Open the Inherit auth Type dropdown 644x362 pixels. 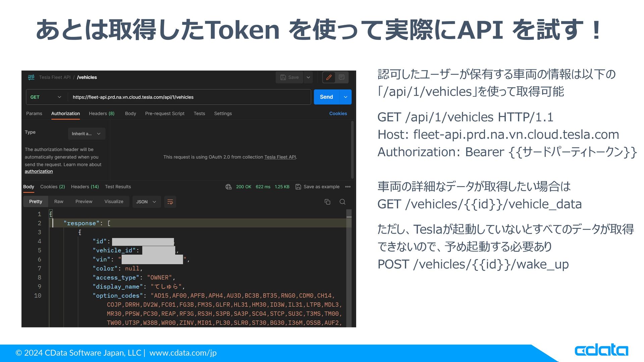click(87, 134)
